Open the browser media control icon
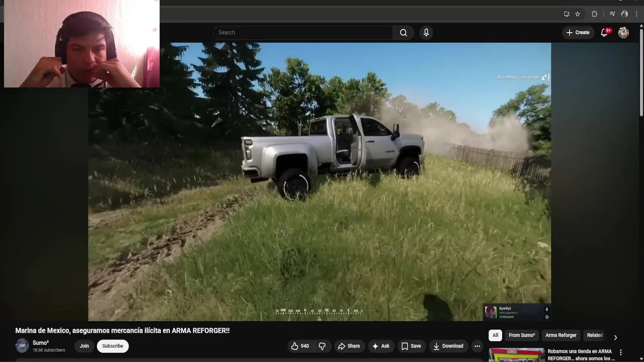The image size is (644, 362). point(612,14)
